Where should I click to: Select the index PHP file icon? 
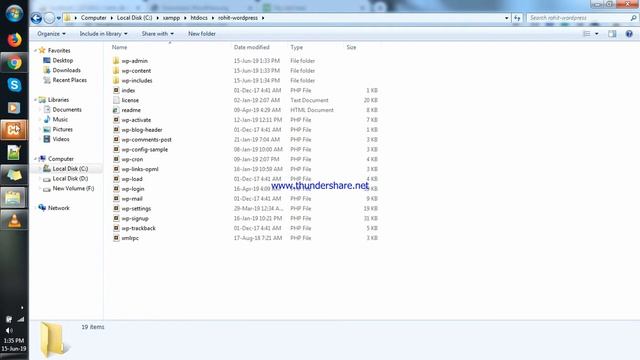click(116, 90)
